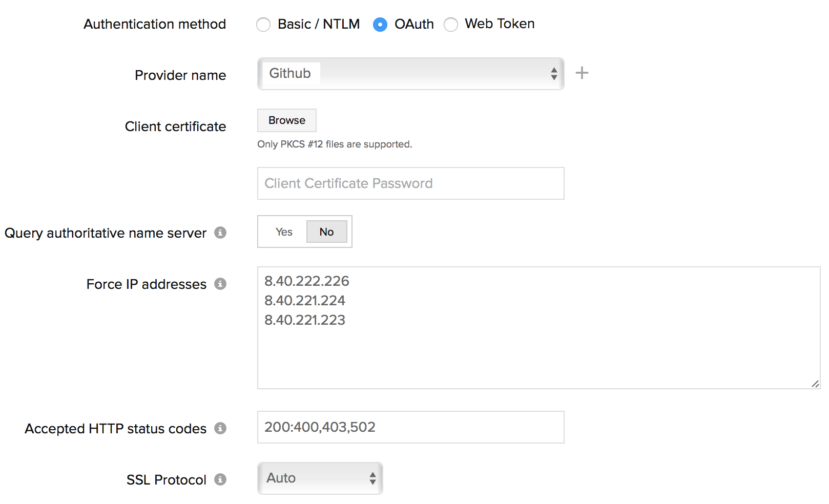Choose Web Token authentication method
829x504 pixels.
click(x=451, y=25)
